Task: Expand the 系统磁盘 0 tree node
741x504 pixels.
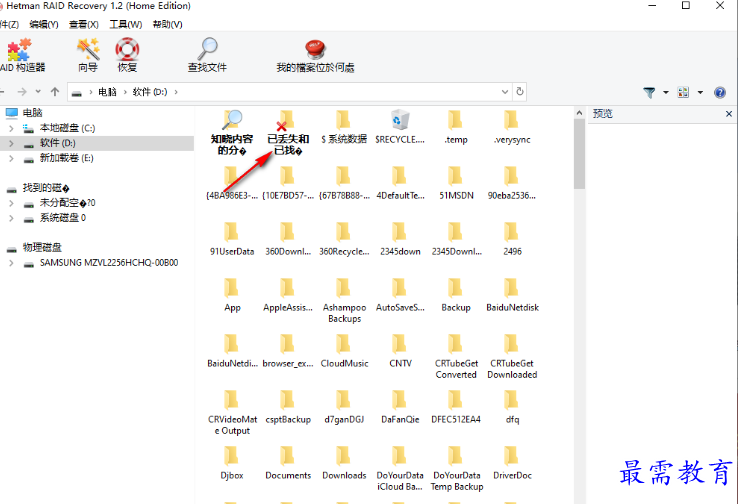Action: point(11,218)
